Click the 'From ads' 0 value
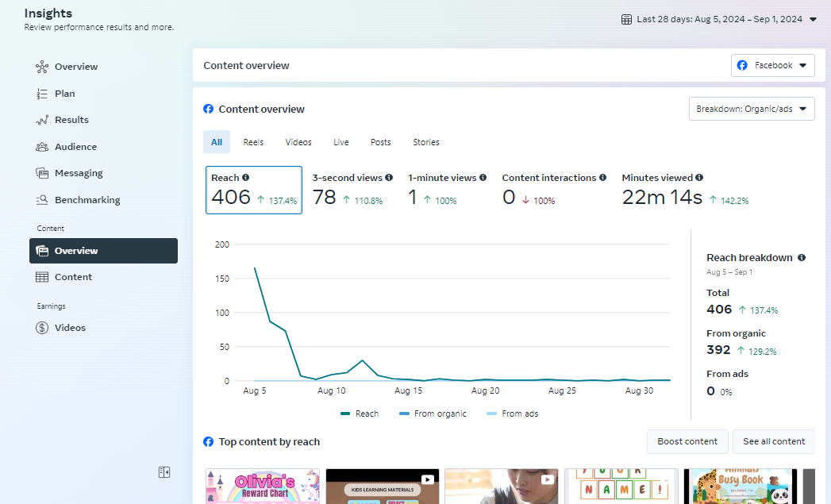Image resolution: width=831 pixels, height=504 pixels. (710, 391)
